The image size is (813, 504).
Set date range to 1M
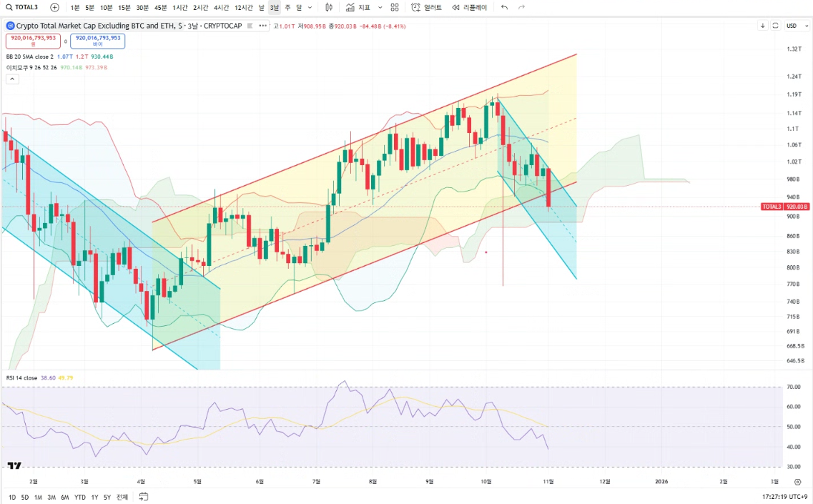(39, 498)
